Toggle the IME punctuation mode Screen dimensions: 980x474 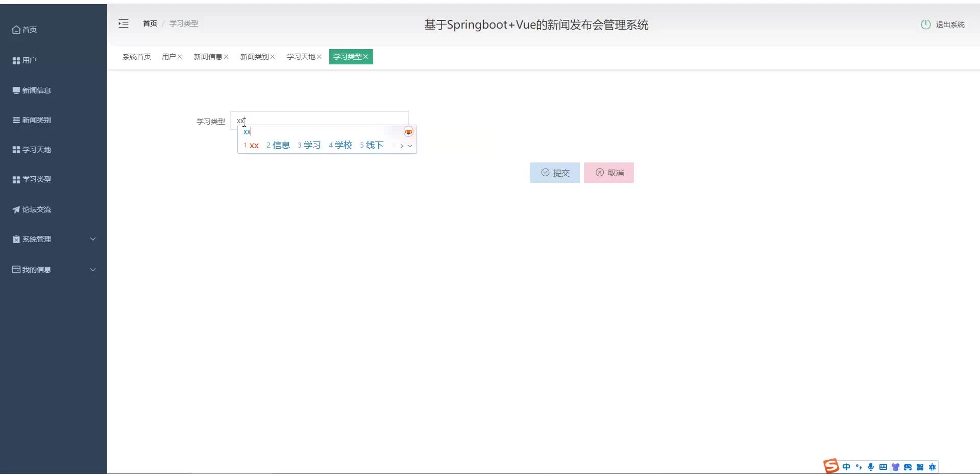click(x=859, y=467)
